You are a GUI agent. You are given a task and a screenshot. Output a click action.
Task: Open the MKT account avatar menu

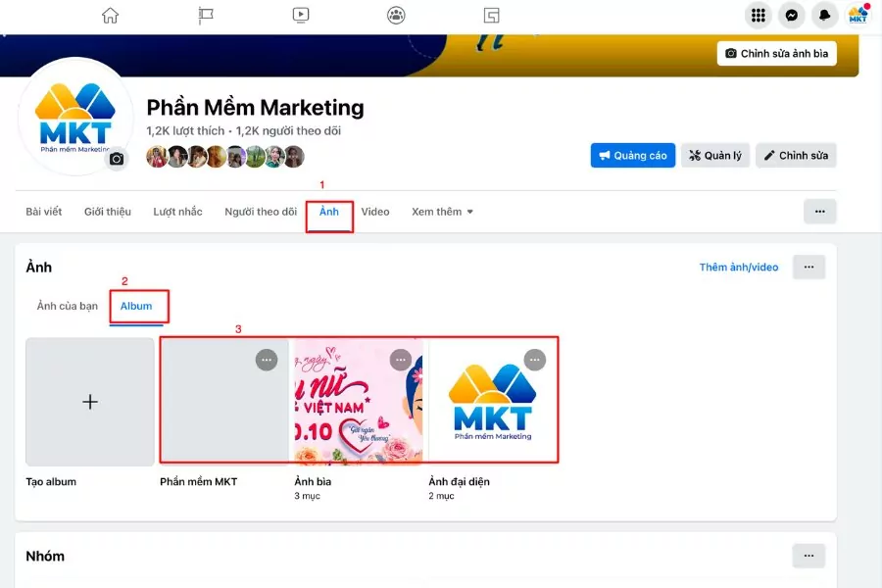point(857,16)
